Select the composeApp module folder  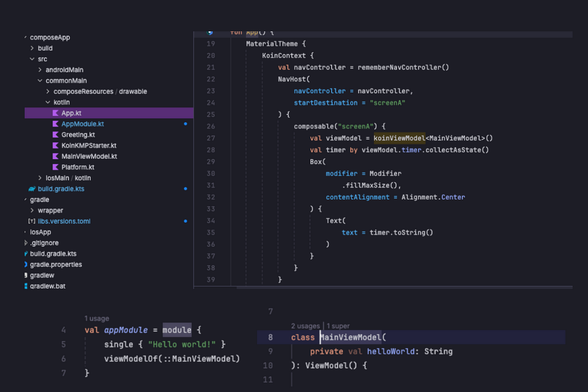pos(50,37)
